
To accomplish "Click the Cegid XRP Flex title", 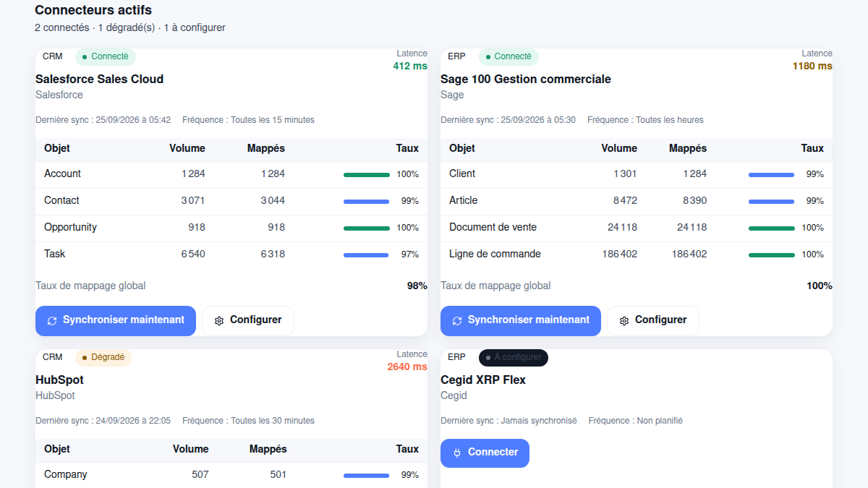I will click(x=483, y=380).
